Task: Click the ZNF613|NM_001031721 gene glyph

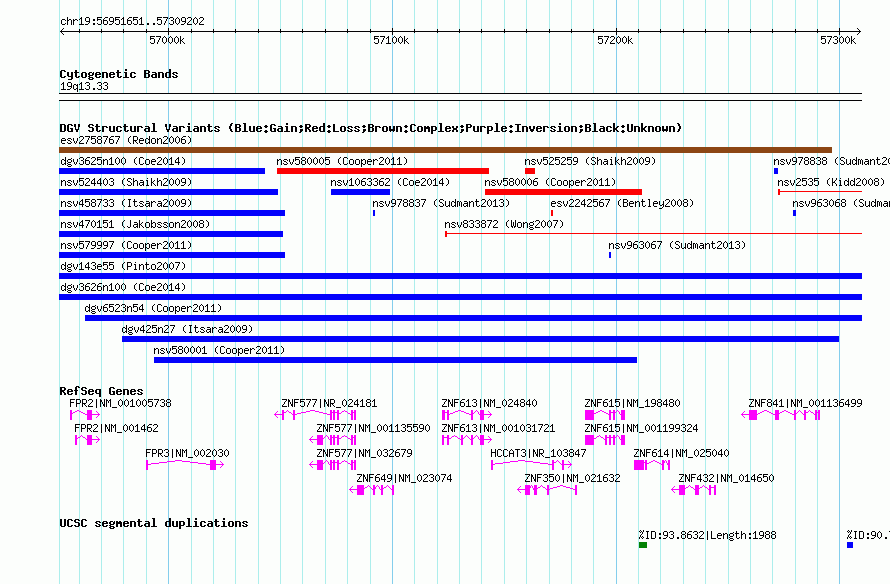Action: click(467, 440)
